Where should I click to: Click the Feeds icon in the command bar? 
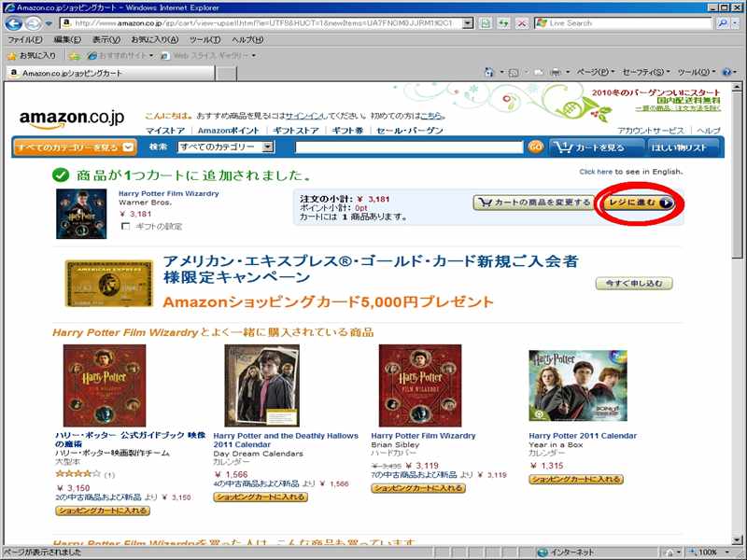pyautogui.click(x=514, y=73)
